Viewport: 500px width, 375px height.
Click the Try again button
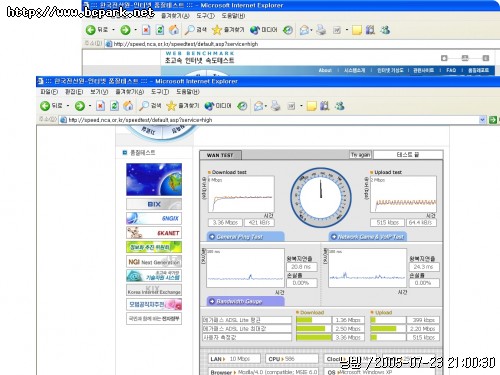click(x=360, y=155)
